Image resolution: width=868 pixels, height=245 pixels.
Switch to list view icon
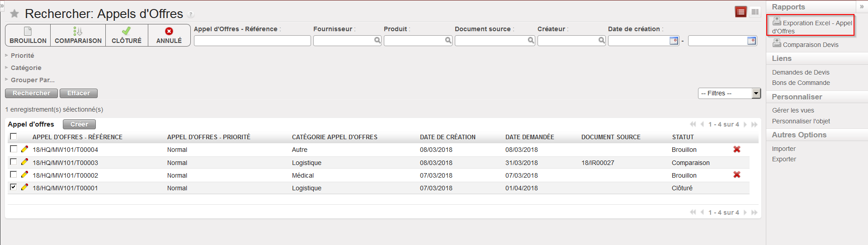[x=741, y=12]
